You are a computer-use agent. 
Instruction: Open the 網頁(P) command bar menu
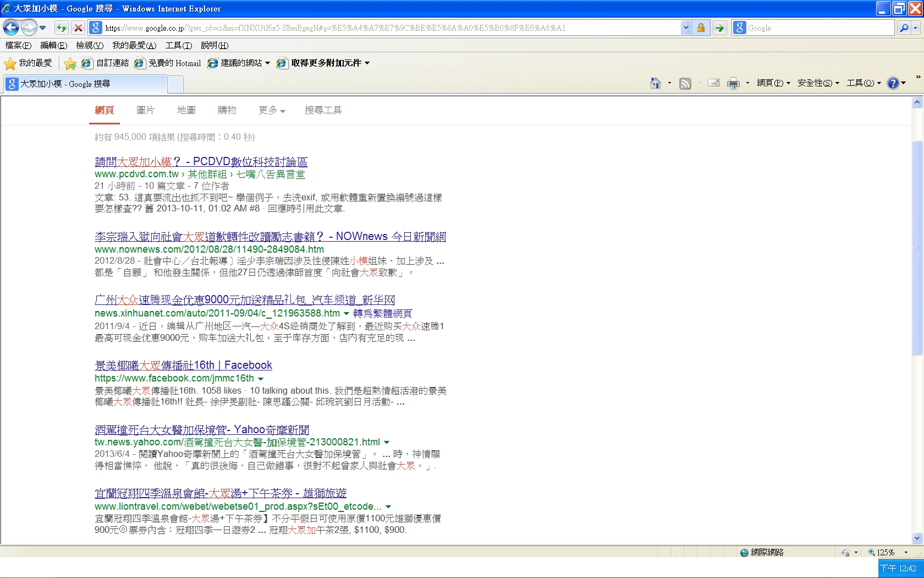coord(773,83)
